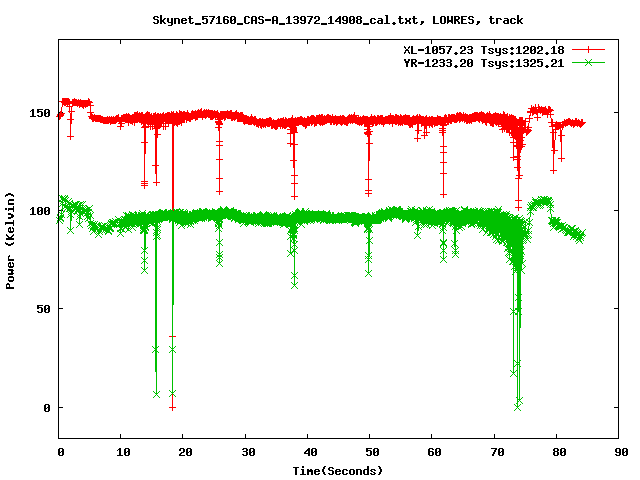This screenshot has height=480, width=640.
Task: Select the legend entry YR-1233.20 Tsys:1325.21
Action: 484,63
